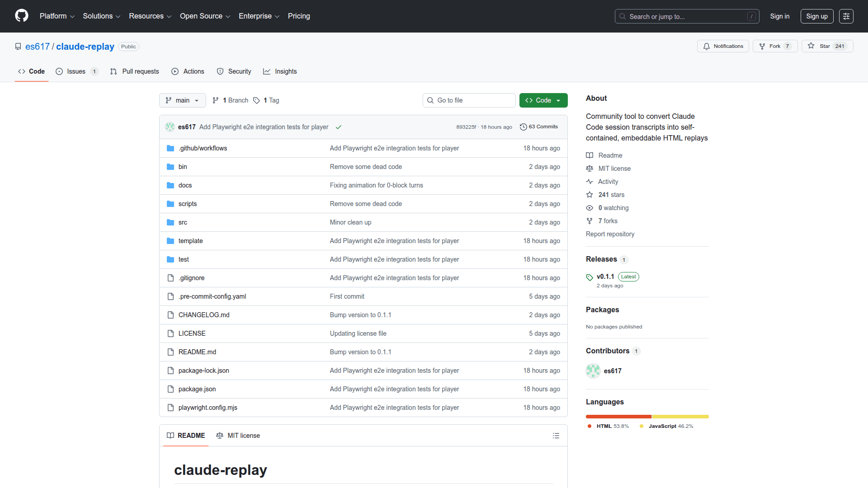This screenshot has width=868, height=488.
Task: Click the HTML portion of the languages bar
Action: (x=618, y=417)
